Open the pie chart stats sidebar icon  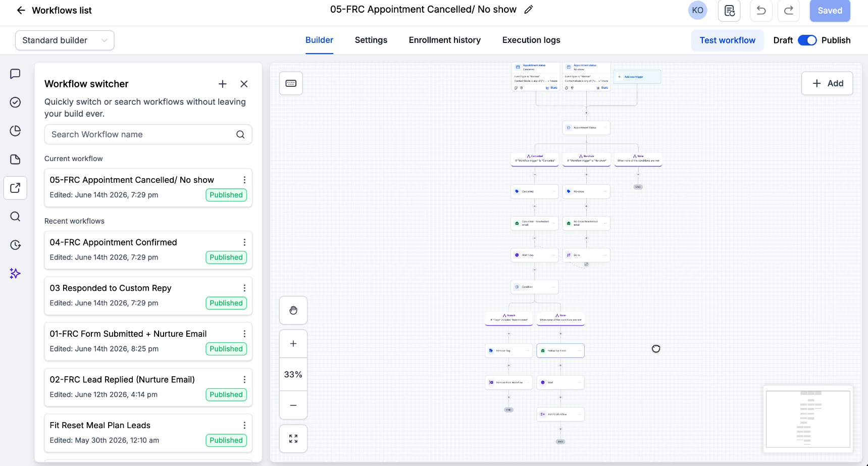tap(15, 131)
